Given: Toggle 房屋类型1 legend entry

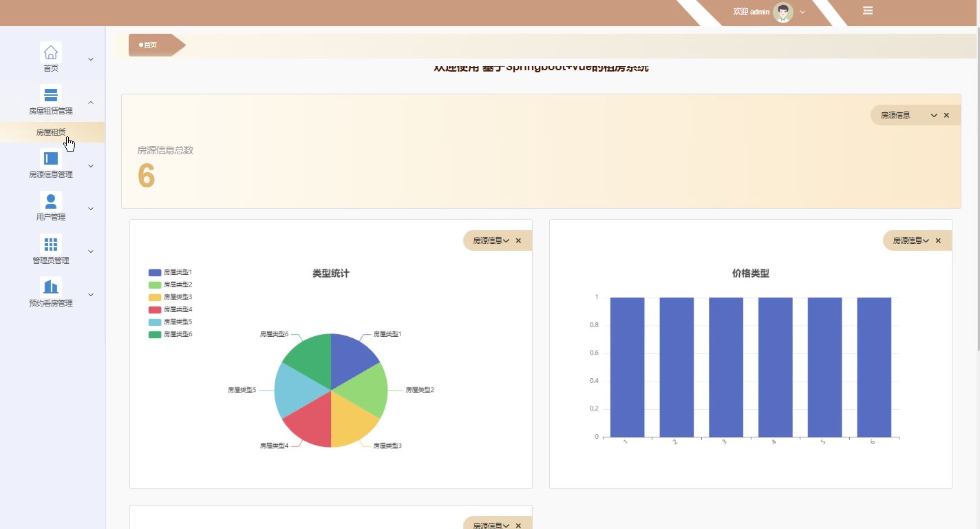Looking at the screenshot, I should click(x=170, y=273).
